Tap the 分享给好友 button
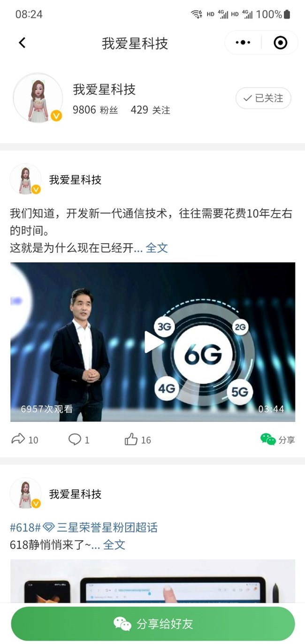Image resolution: width=305 pixels, height=644 pixels. [153, 624]
